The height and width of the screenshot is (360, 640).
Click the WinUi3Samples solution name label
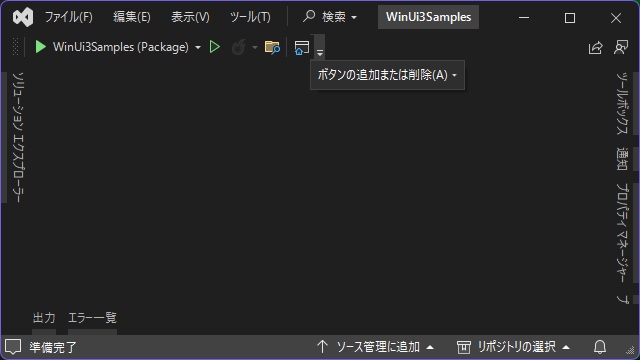(428, 17)
